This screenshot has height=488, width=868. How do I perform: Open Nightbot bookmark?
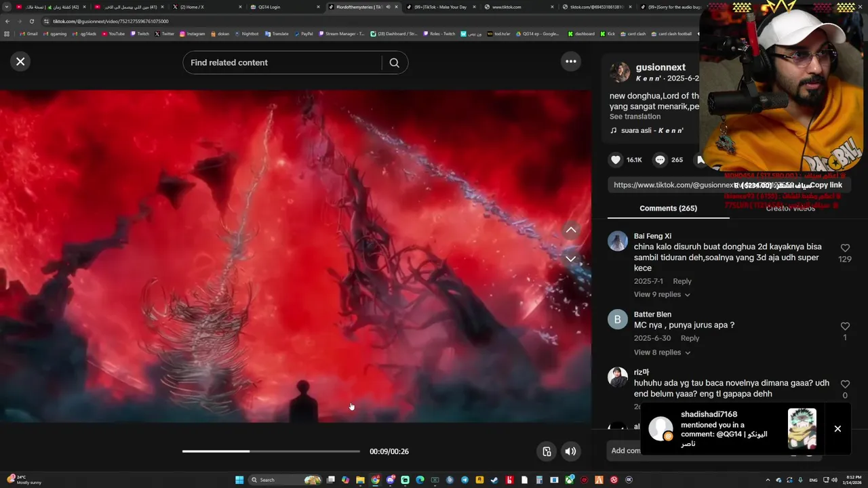click(x=246, y=33)
